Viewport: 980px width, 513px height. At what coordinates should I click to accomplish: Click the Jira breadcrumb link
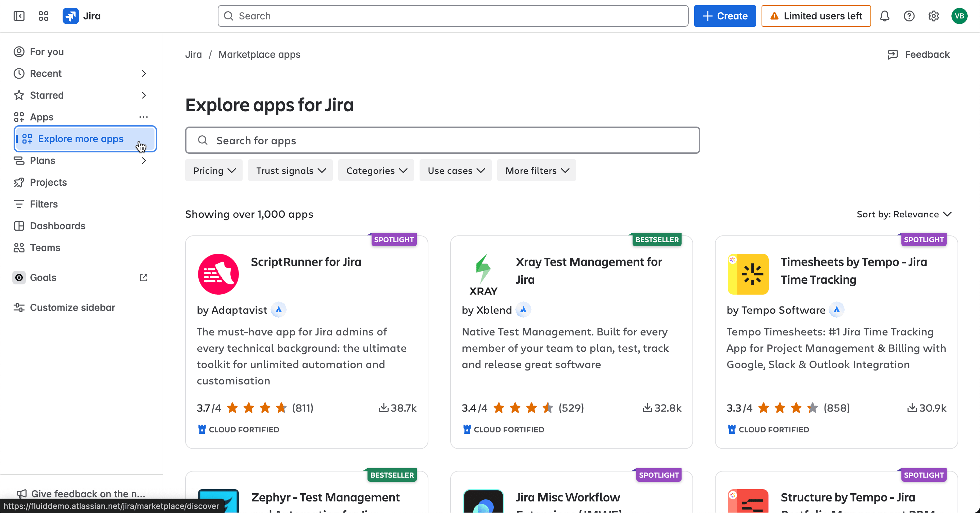pyautogui.click(x=193, y=54)
